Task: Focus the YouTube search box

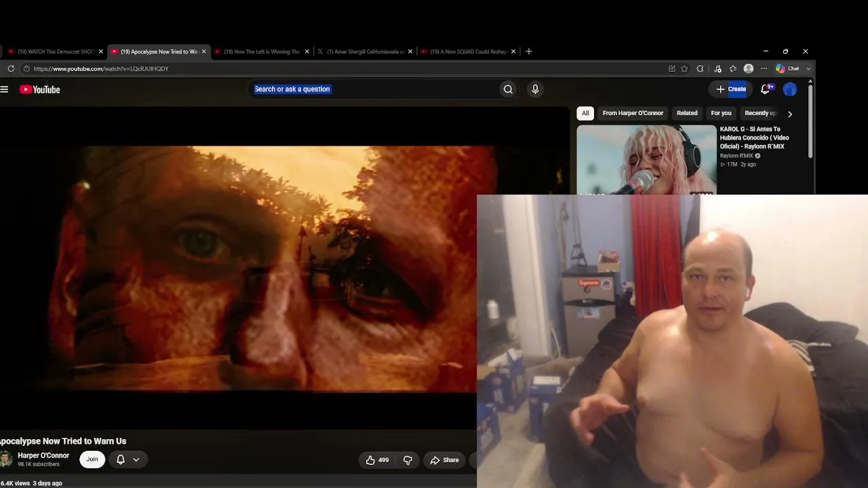Action: point(373,89)
